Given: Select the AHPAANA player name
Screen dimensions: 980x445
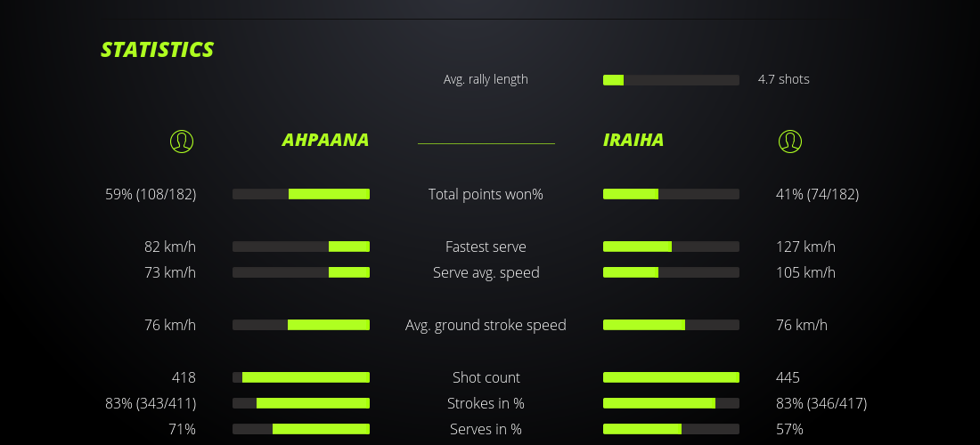Looking at the screenshot, I should pyautogui.click(x=325, y=141).
